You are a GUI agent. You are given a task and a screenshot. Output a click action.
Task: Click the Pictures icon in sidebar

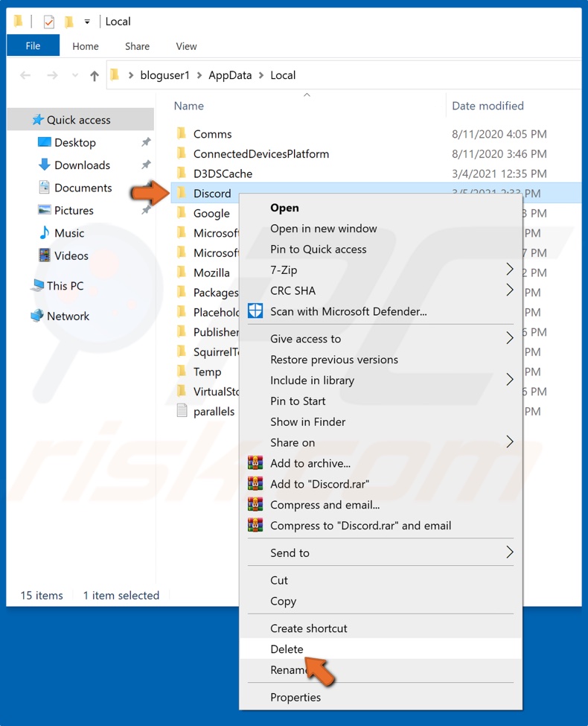tap(45, 210)
